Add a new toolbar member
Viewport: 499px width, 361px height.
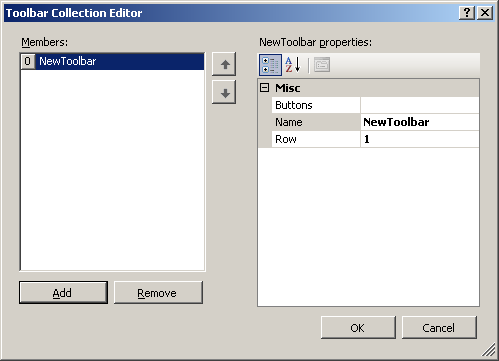coord(63,293)
